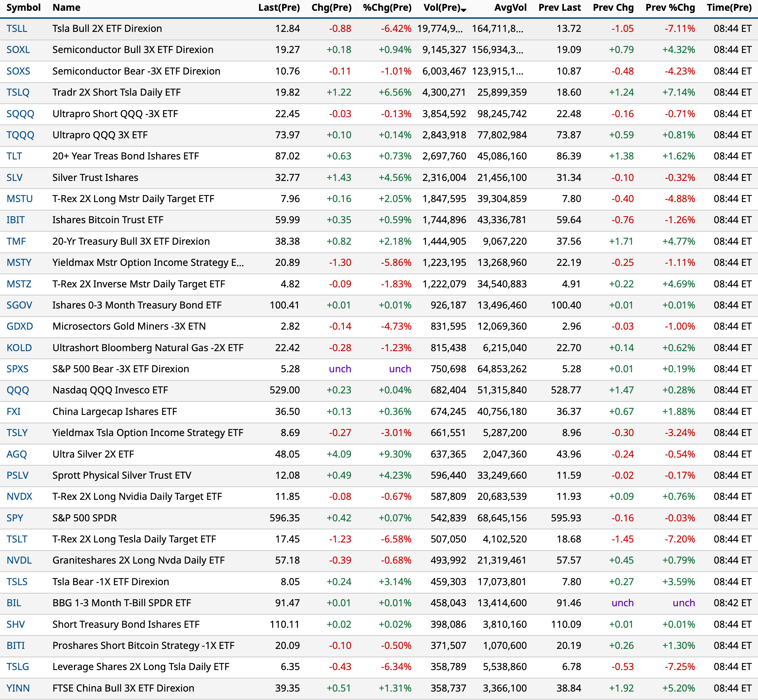
Task: Open the SOXL ticker link
Action: pyautogui.click(x=18, y=50)
